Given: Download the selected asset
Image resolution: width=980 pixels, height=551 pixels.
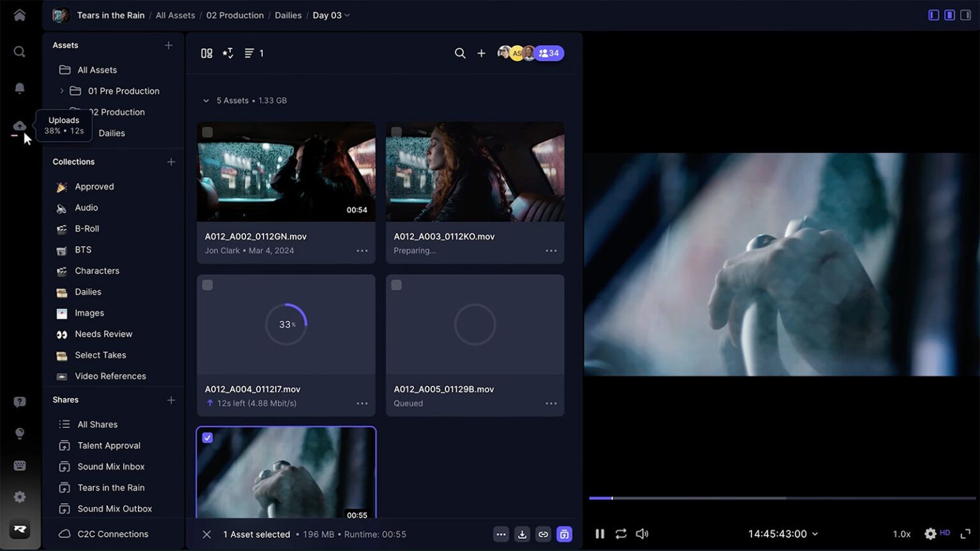Looking at the screenshot, I should point(522,534).
